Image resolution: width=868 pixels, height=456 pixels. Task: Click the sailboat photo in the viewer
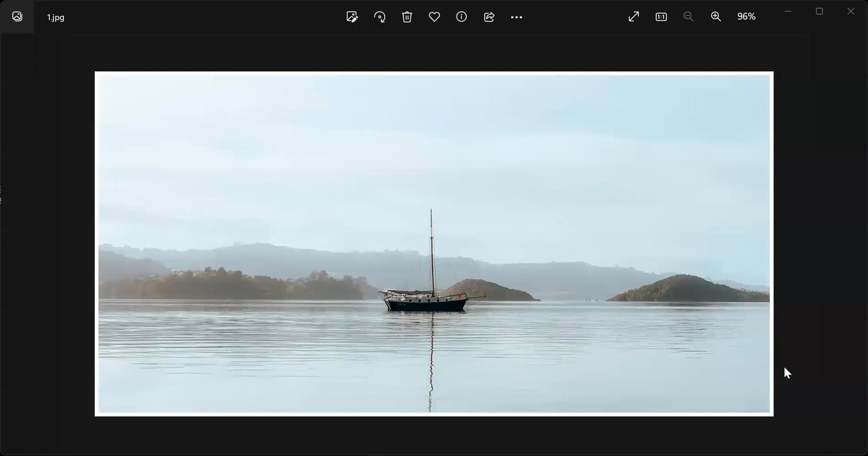click(x=434, y=244)
